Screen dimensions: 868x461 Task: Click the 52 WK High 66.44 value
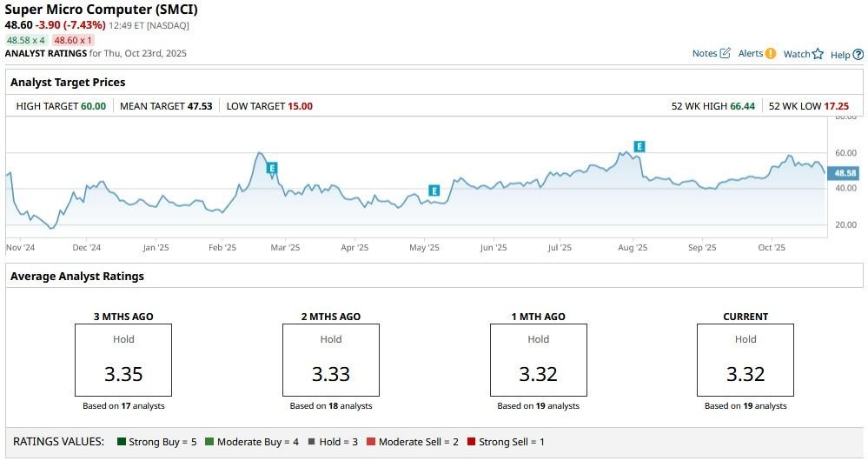[x=742, y=106]
